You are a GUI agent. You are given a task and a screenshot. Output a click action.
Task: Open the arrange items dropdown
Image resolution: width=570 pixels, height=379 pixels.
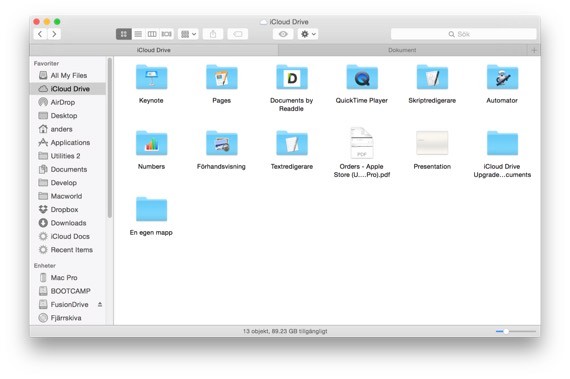click(x=188, y=34)
